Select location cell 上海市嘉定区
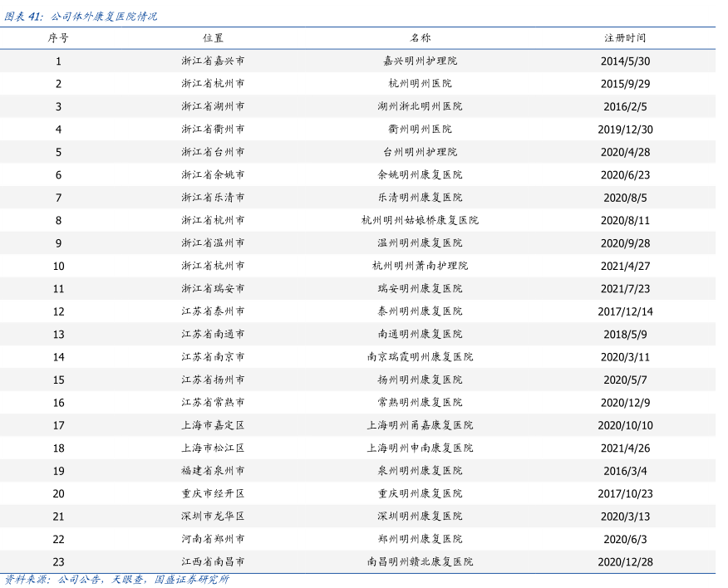This screenshot has width=728, height=588. (213, 424)
